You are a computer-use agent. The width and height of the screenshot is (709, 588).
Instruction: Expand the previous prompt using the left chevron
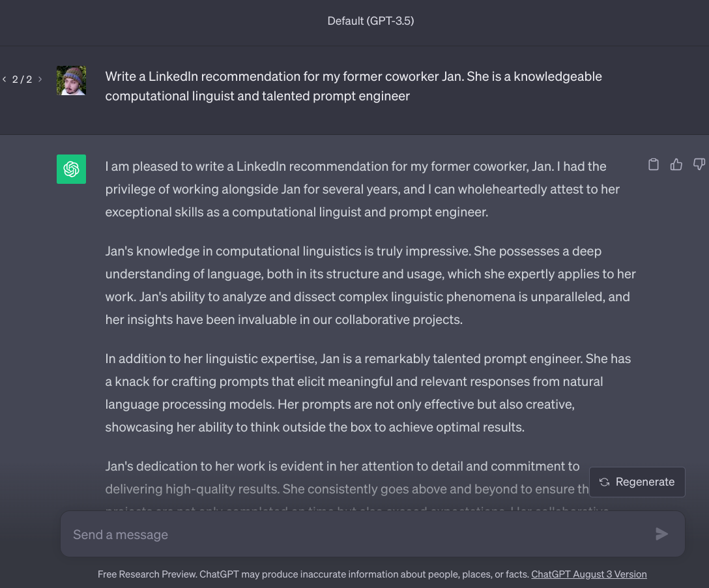point(5,79)
